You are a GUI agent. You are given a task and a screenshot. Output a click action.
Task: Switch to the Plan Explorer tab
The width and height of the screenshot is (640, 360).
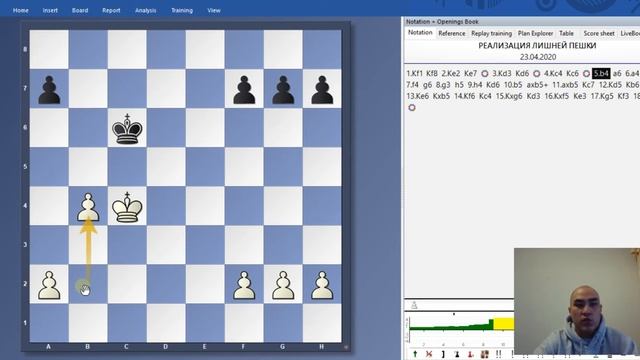click(x=536, y=33)
